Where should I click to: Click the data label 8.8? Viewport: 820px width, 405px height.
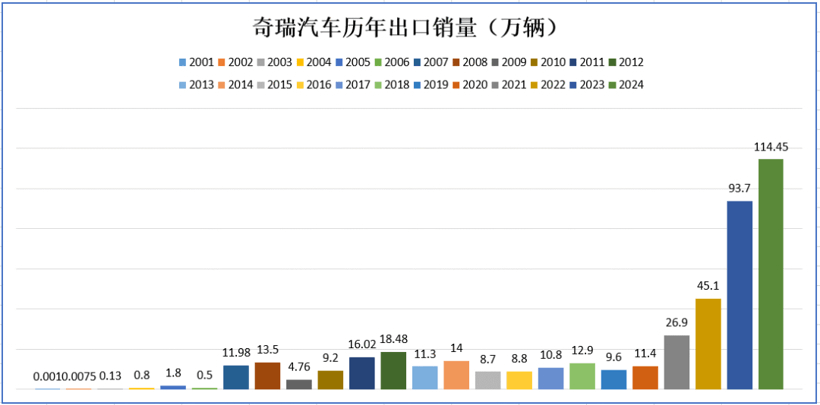tap(519, 360)
